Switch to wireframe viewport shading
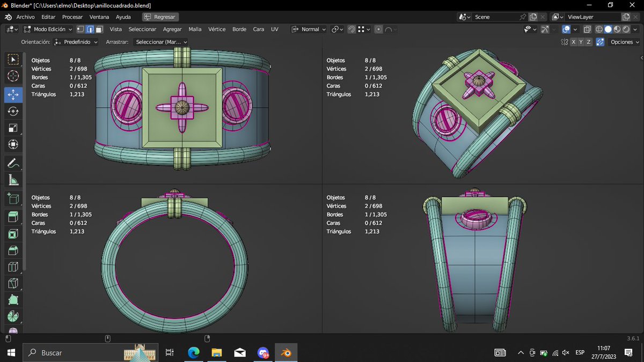 point(599,29)
